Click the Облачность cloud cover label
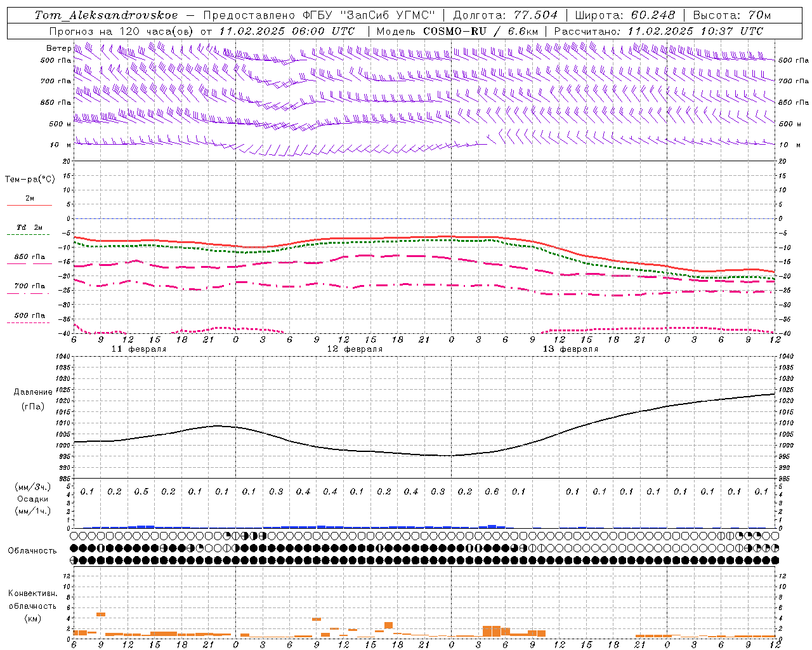This screenshot has width=812, height=650. click(x=32, y=551)
